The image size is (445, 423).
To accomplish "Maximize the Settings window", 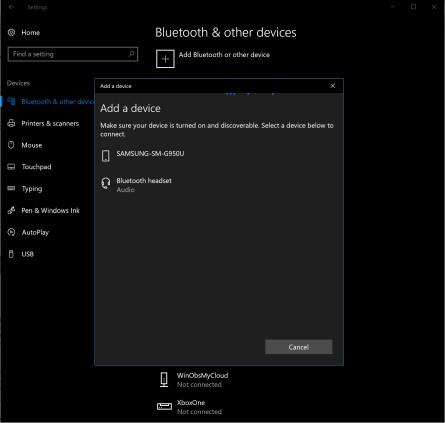I will [x=413, y=7].
